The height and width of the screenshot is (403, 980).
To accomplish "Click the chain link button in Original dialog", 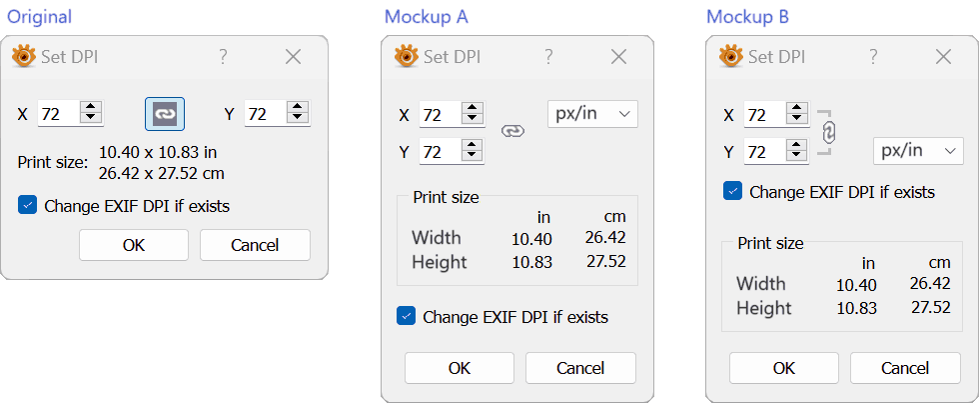I will click(165, 114).
